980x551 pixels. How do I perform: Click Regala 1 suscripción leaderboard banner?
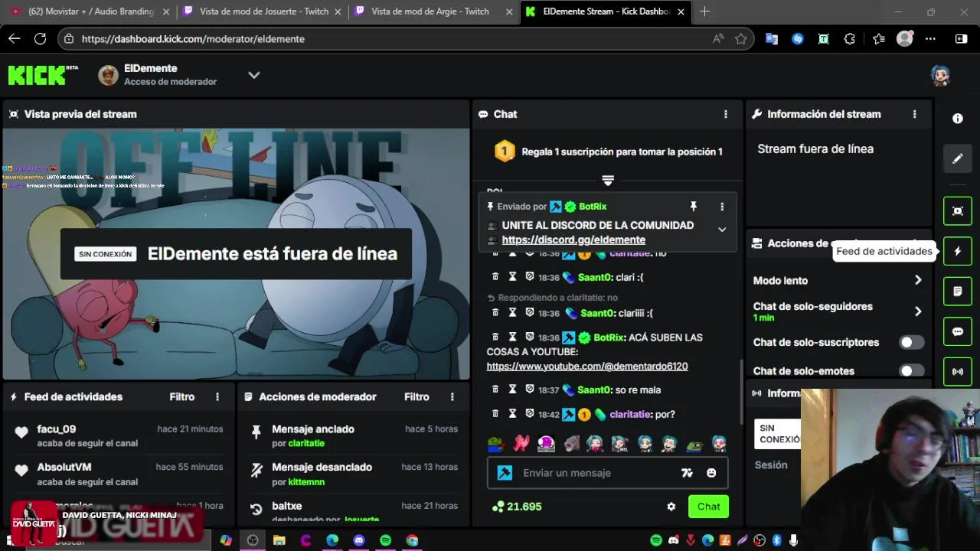click(x=608, y=152)
